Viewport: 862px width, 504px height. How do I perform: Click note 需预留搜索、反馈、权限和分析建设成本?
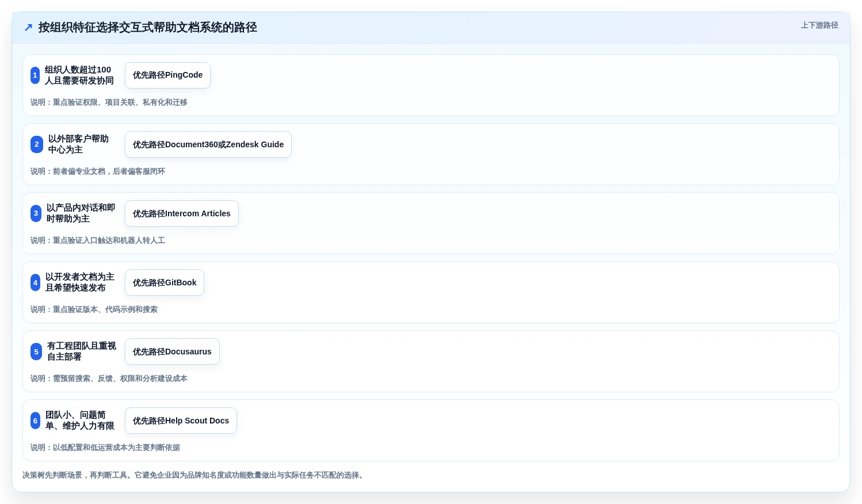109,379
